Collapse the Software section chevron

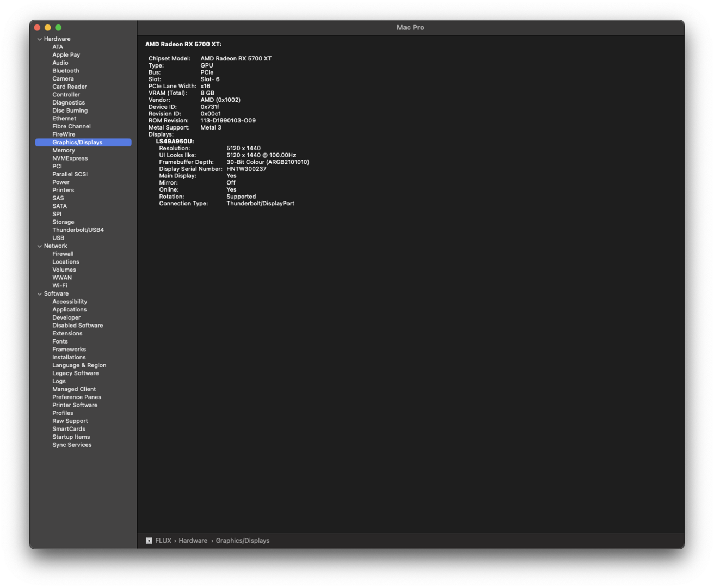tap(39, 294)
